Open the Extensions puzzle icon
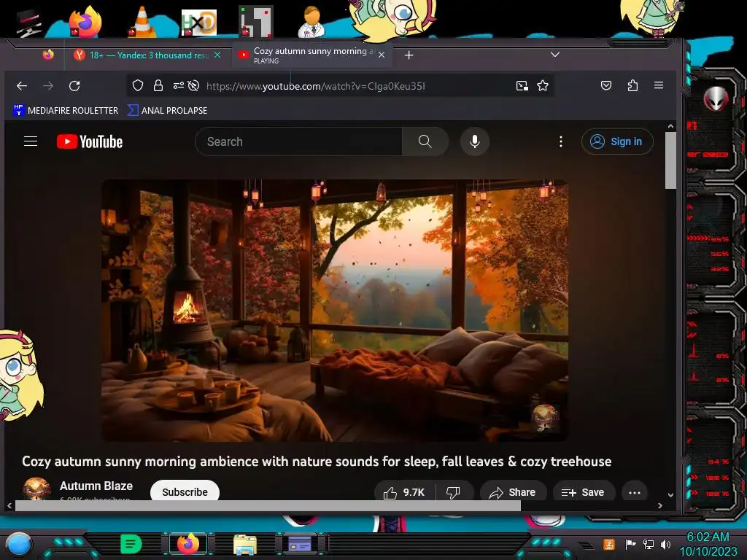747x560 pixels. pyautogui.click(x=632, y=86)
